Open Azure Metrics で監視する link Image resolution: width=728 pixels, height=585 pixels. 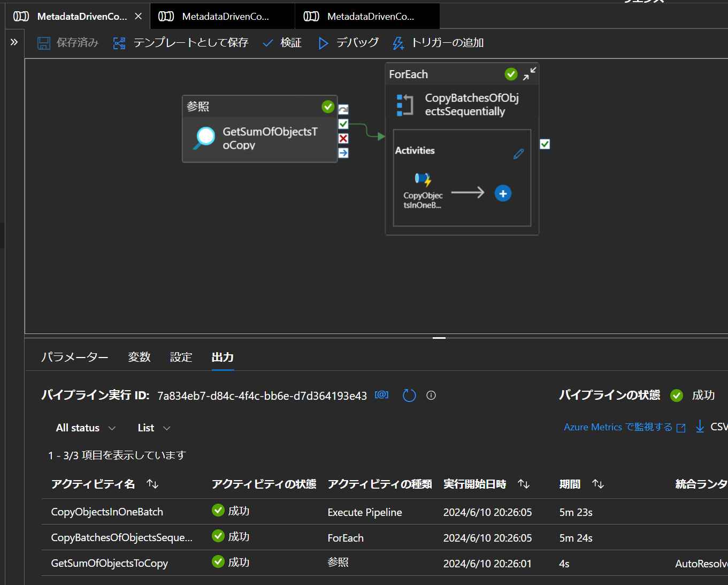point(624,427)
